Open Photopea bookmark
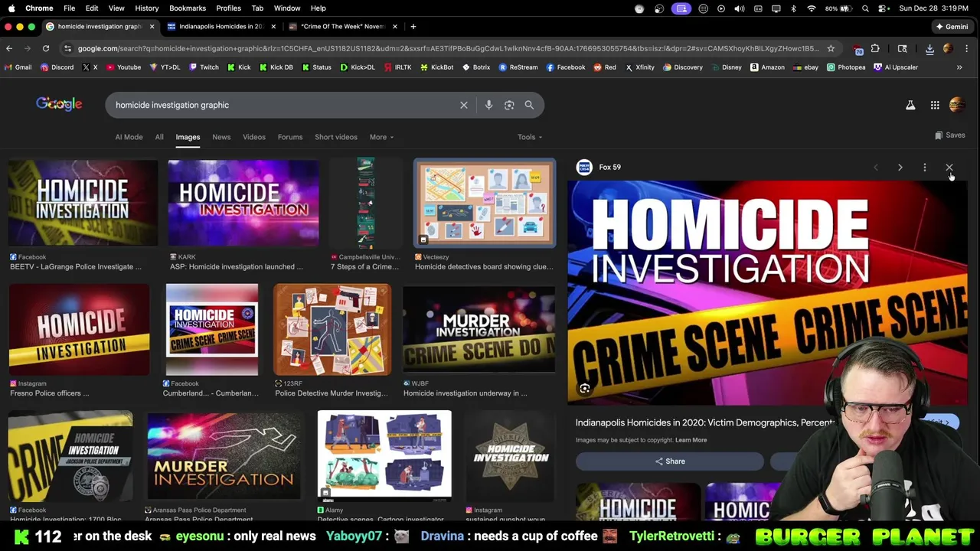Viewport: 980px width, 551px height. pyautogui.click(x=846, y=67)
